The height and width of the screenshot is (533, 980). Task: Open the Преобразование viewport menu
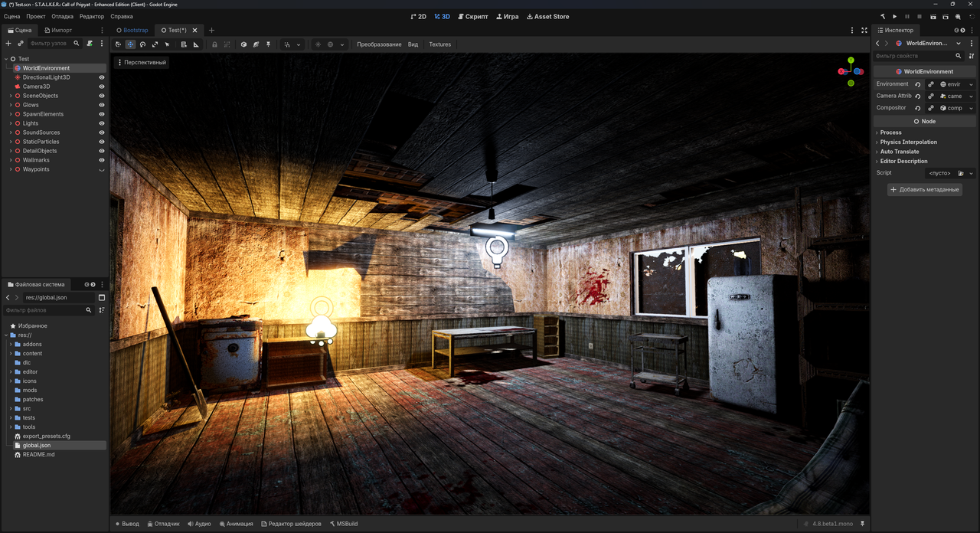click(379, 44)
